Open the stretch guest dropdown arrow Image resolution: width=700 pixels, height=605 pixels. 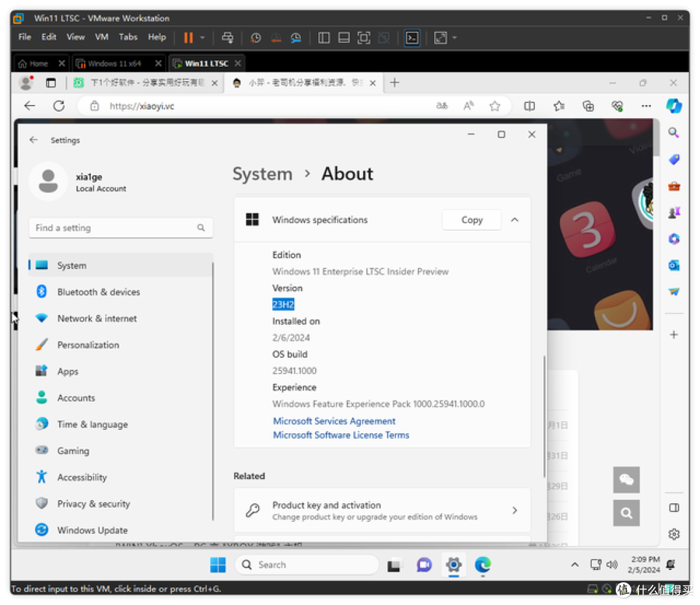click(x=454, y=38)
